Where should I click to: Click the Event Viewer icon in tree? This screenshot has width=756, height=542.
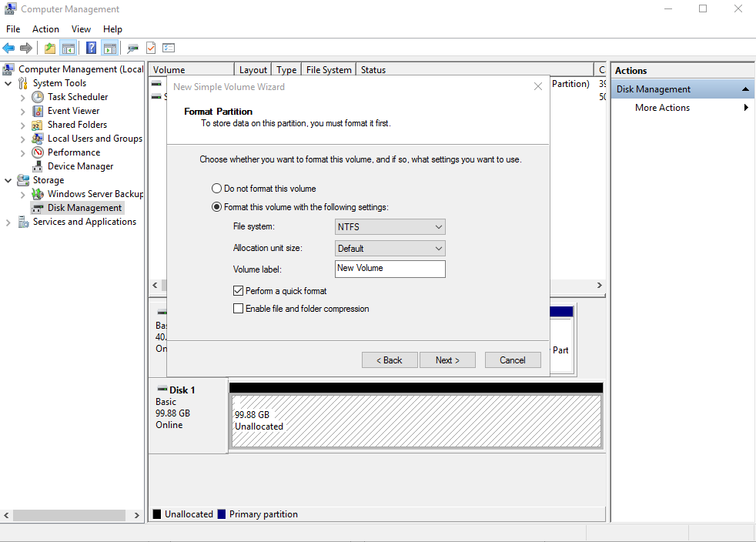pos(38,111)
